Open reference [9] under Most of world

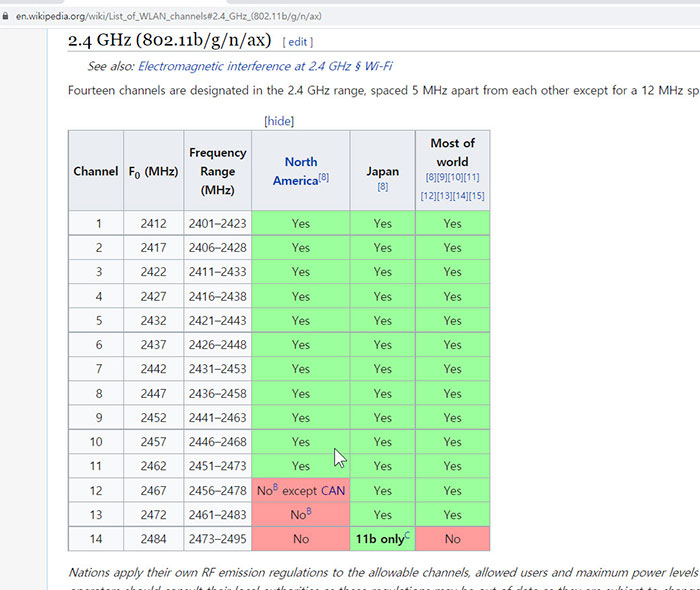tap(442, 177)
